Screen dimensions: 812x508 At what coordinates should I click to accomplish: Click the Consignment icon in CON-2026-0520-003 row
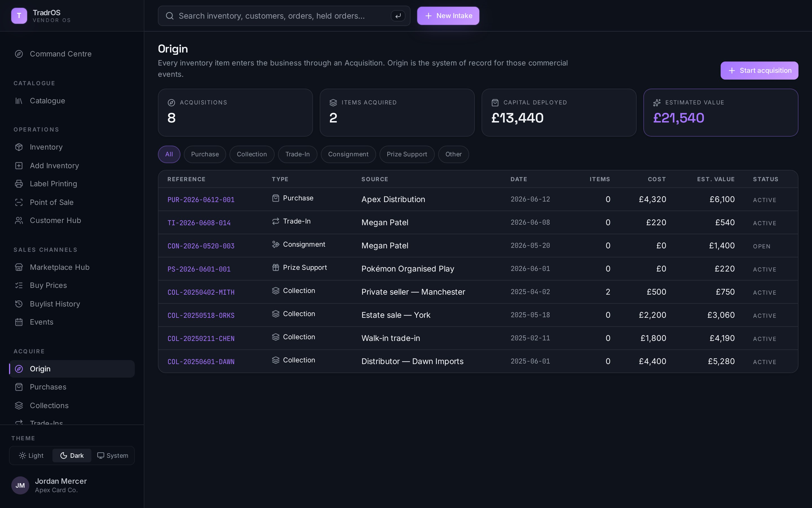click(x=275, y=244)
